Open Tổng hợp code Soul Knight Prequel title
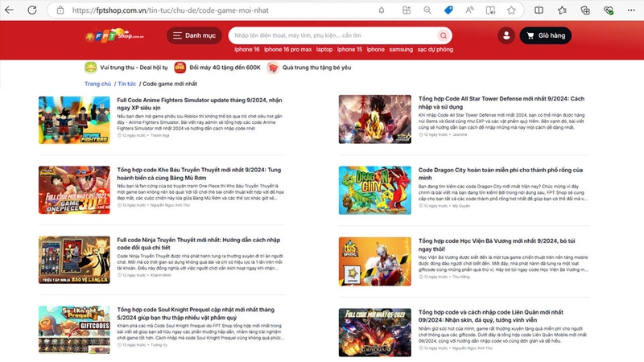This screenshot has height=362, width=644. (x=196, y=314)
